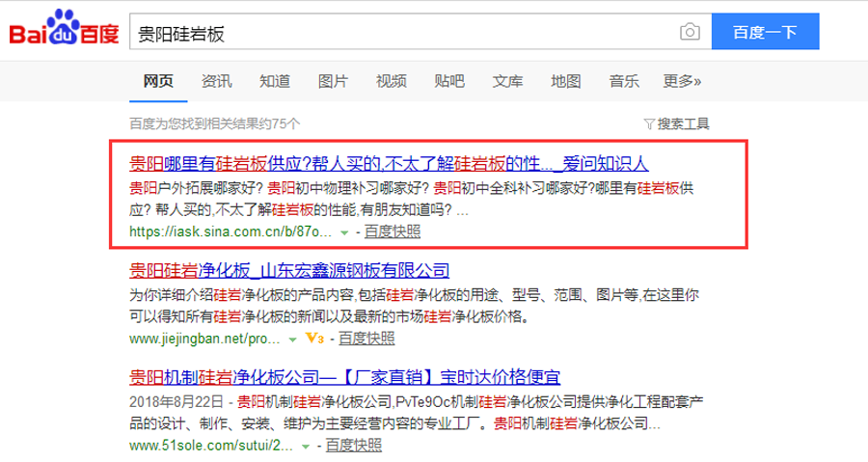The image size is (868, 462).
Task: Open result titled 贵阳哪里有硅岩板供应 爱问知识人
Action: point(389,164)
